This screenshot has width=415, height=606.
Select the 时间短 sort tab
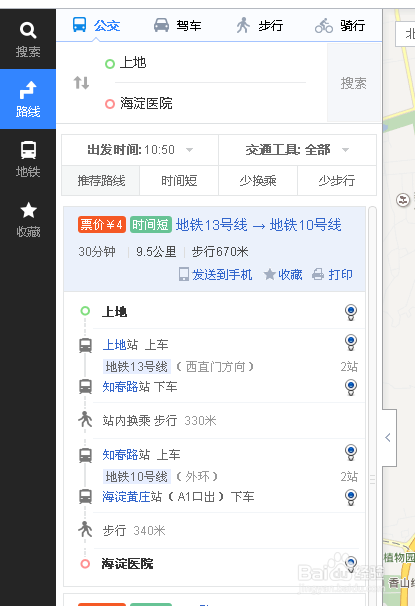pyautogui.click(x=179, y=180)
